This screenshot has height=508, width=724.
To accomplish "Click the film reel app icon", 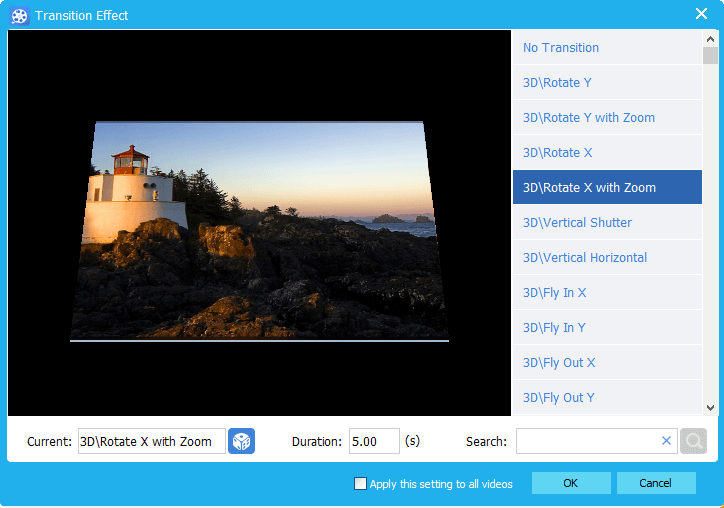I will [18, 15].
